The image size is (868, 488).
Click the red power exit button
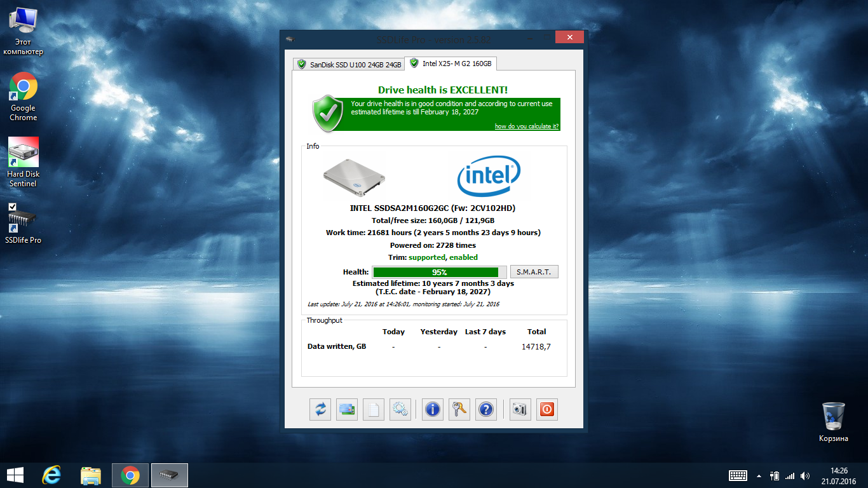546,409
